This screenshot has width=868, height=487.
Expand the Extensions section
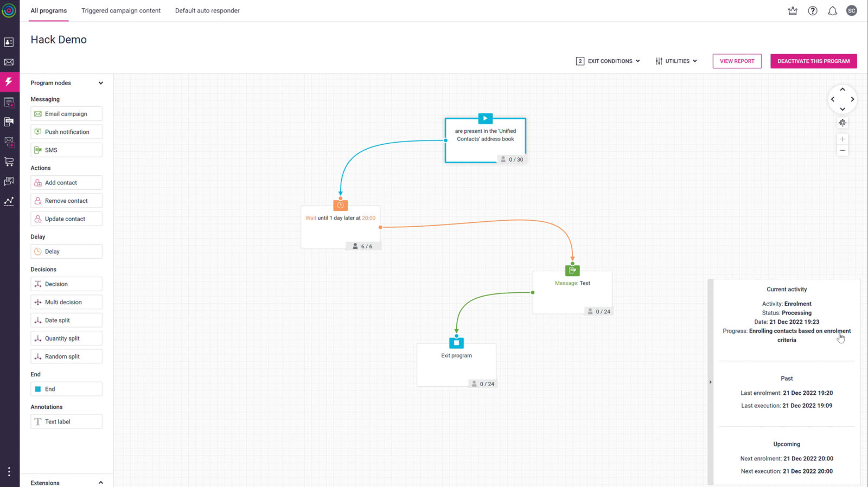point(100,483)
